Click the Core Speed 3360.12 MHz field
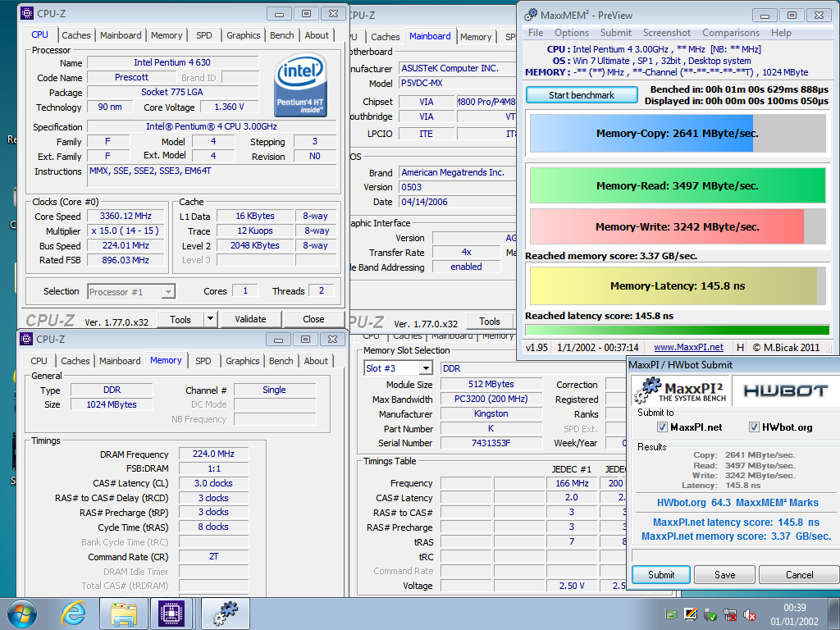 pos(126,216)
